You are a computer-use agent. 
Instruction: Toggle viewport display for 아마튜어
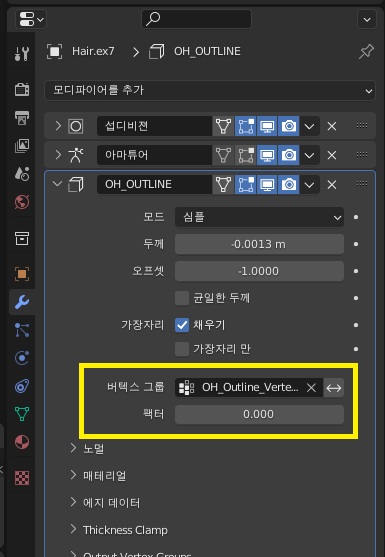[x=267, y=155]
